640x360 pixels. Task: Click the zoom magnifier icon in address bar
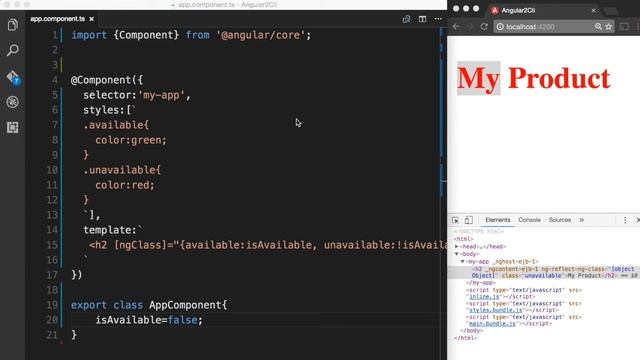pyautogui.click(x=598, y=27)
